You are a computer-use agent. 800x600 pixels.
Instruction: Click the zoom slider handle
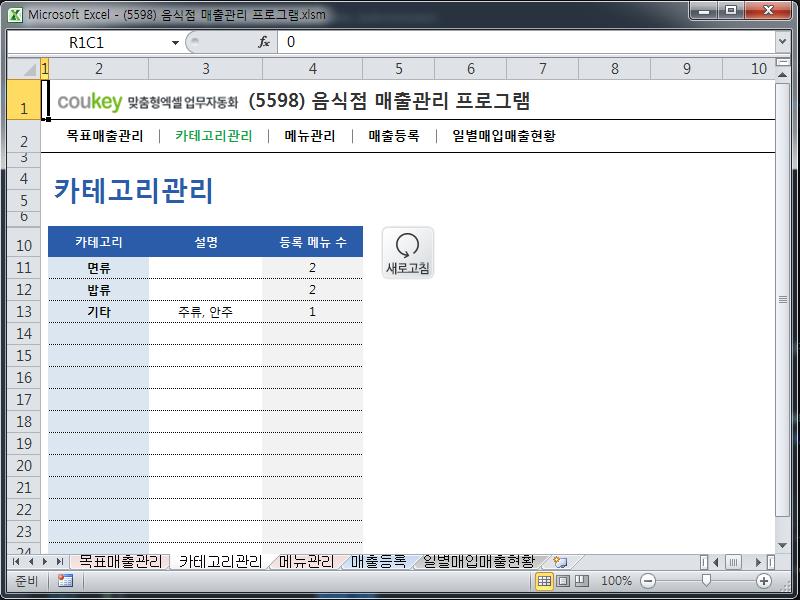click(x=706, y=580)
